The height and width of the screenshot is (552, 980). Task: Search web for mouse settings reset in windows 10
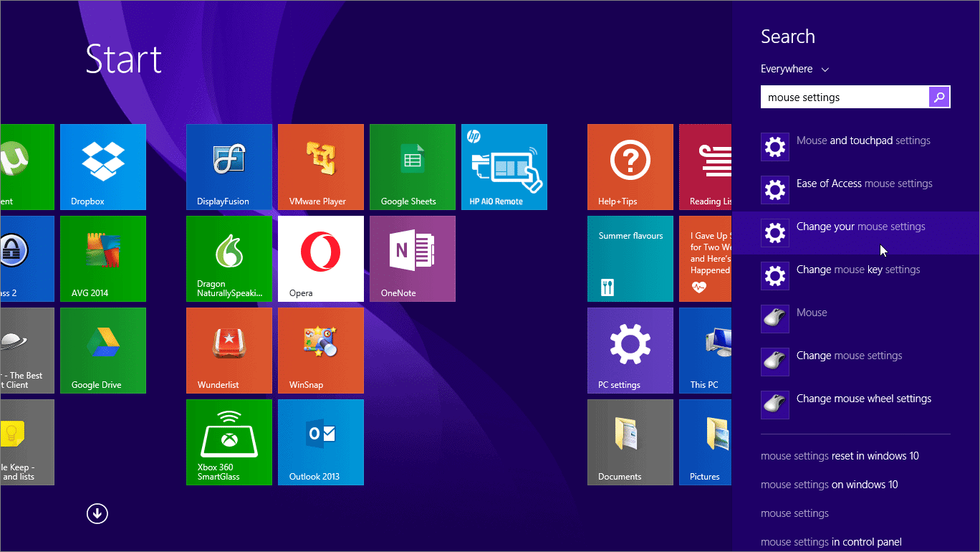click(840, 456)
